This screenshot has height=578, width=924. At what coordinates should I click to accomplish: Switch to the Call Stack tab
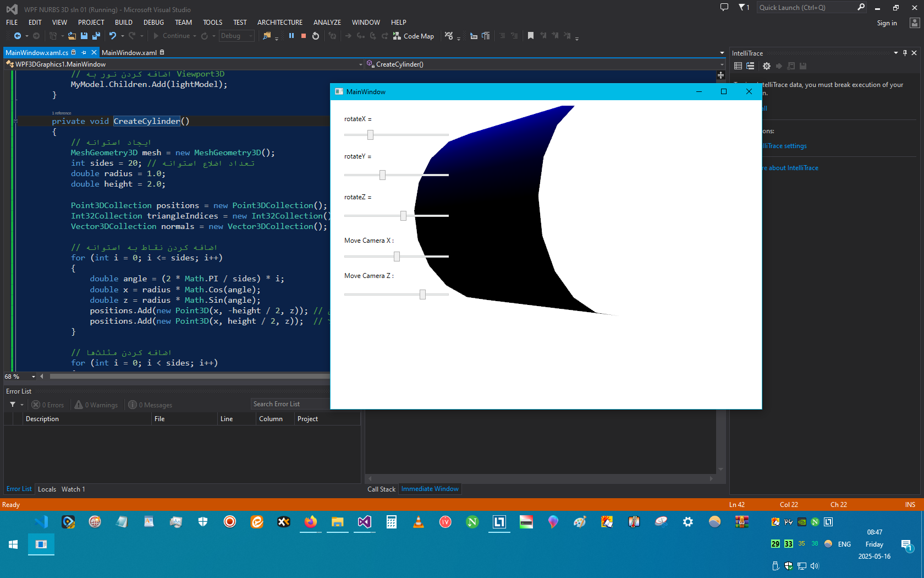point(381,489)
